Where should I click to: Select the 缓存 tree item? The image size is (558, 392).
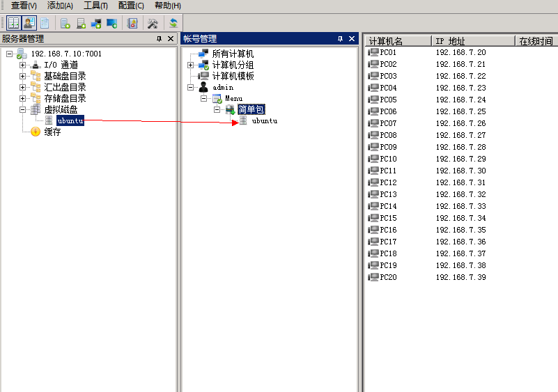pos(52,132)
